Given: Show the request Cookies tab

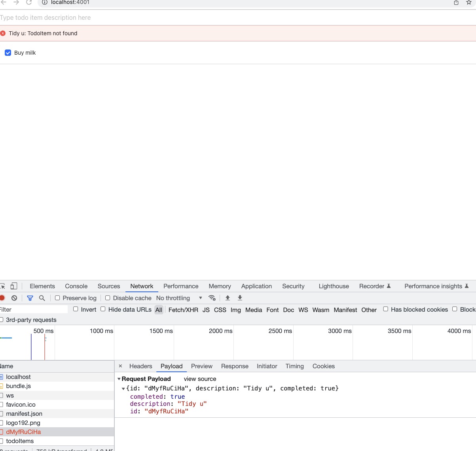Looking at the screenshot, I should pyautogui.click(x=324, y=366).
